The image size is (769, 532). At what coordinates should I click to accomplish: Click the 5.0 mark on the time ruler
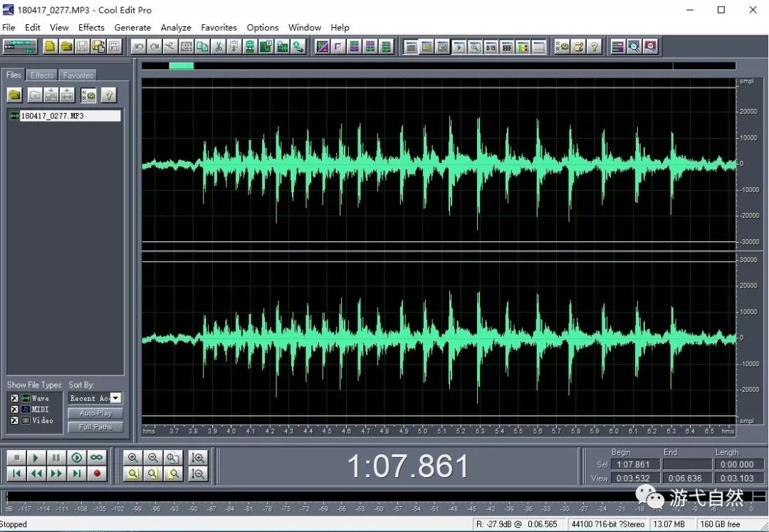[422, 432]
